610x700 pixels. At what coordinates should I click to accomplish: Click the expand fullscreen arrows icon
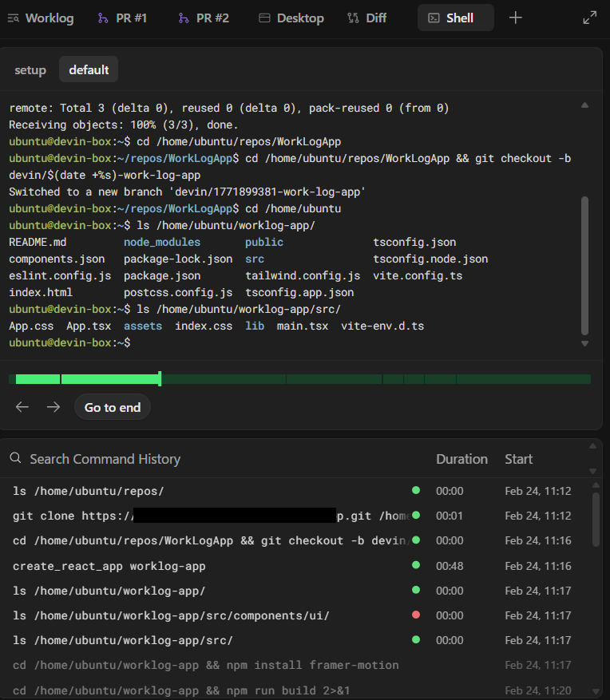click(590, 18)
